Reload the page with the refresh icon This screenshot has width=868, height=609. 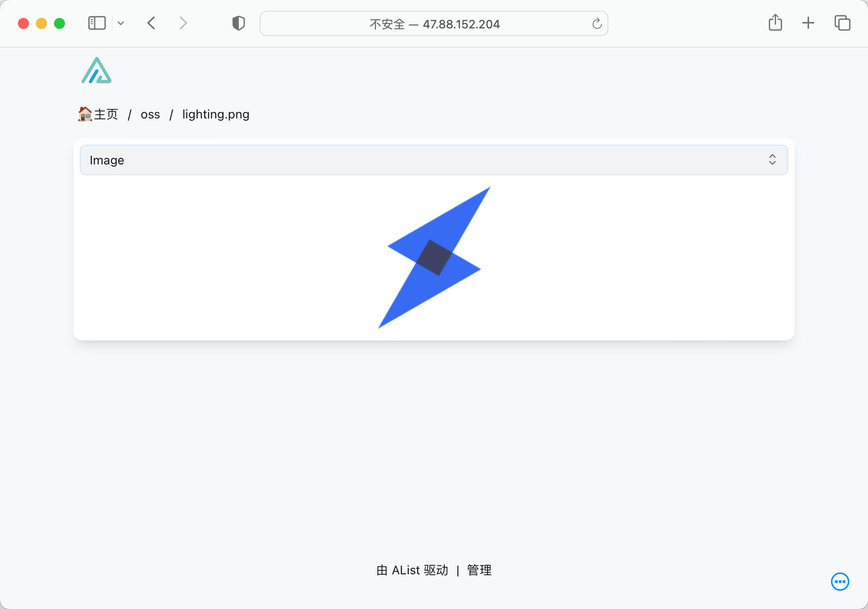pos(597,24)
